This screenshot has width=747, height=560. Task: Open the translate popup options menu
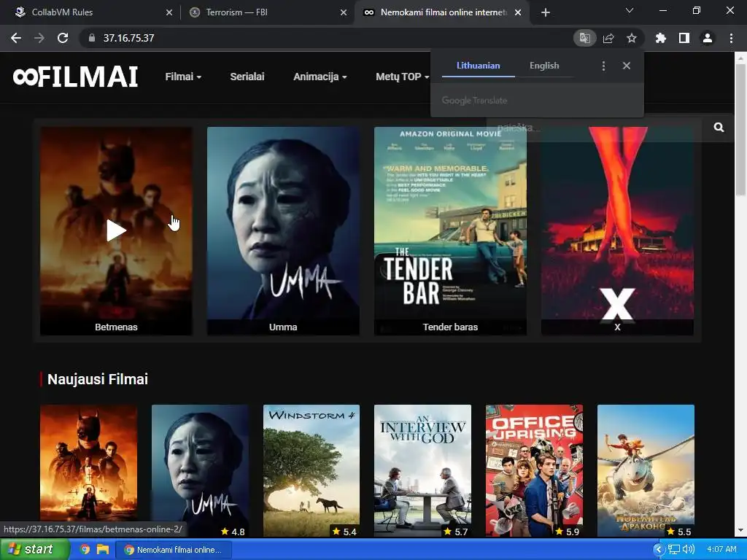[603, 66]
